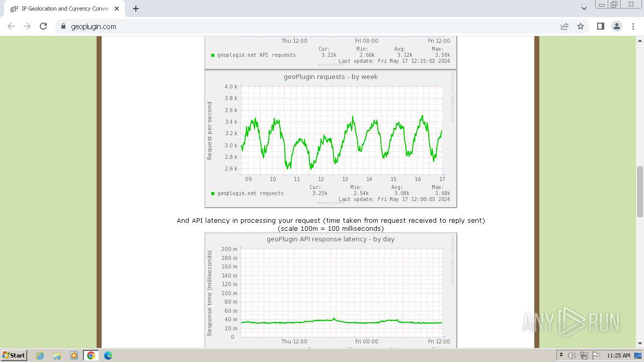Click the geoplugin.net requests legend swatch

pyautogui.click(x=213, y=193)
